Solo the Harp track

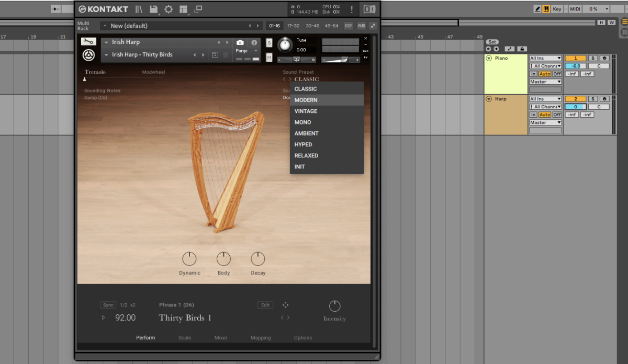592,99
